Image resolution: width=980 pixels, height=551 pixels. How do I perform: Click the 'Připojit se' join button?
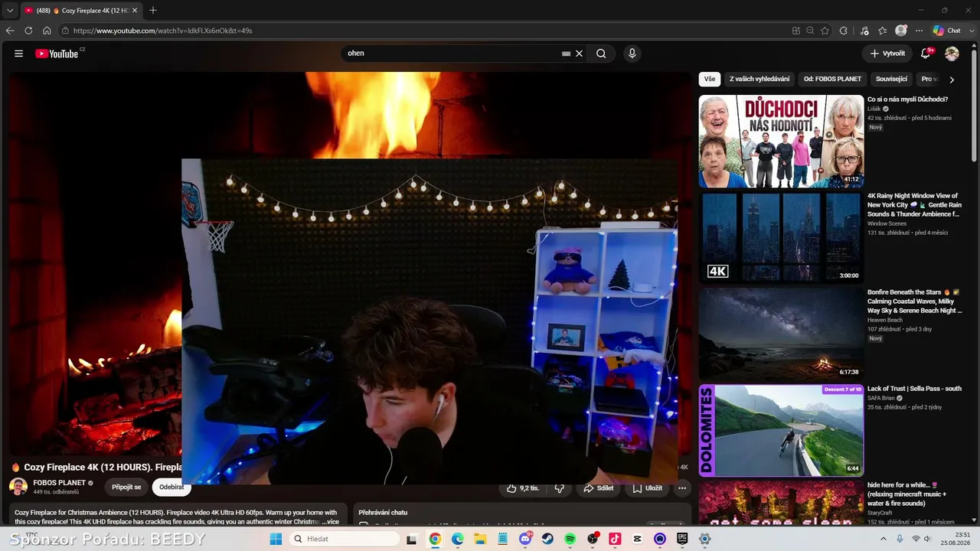[x=126, y=487]
